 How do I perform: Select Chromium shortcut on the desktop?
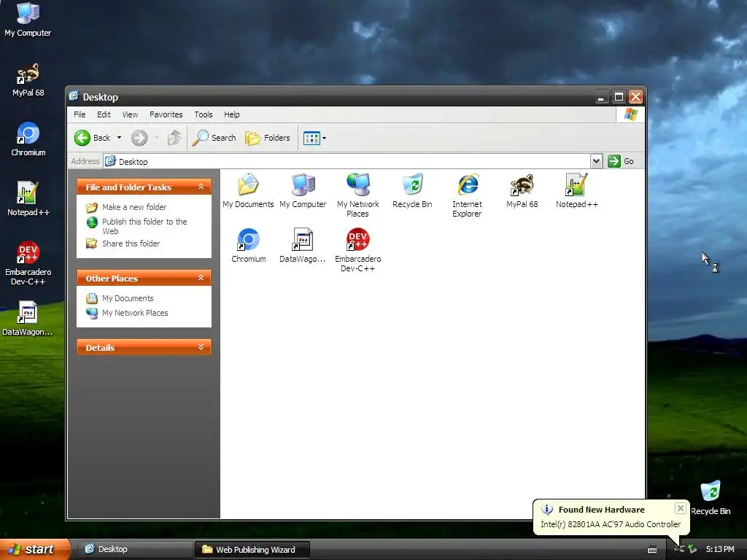tap(28, 139)
